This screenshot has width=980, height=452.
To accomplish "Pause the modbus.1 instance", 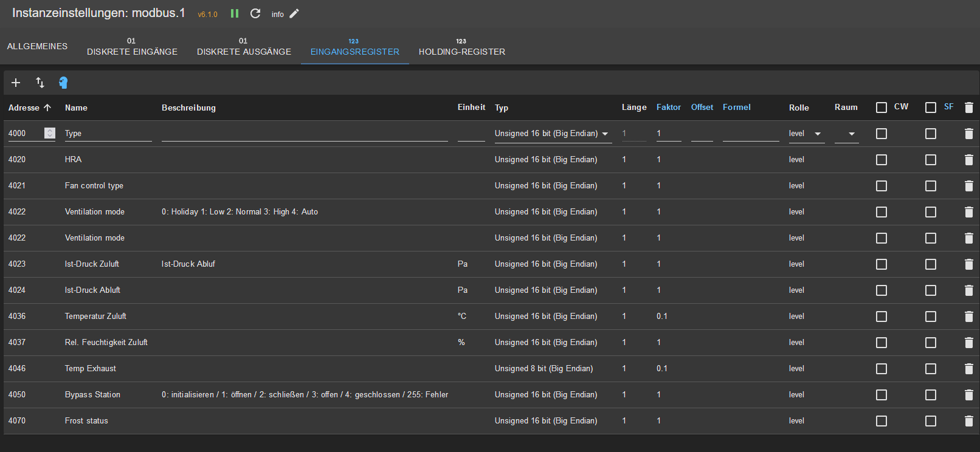I will (x=234, y=13).
